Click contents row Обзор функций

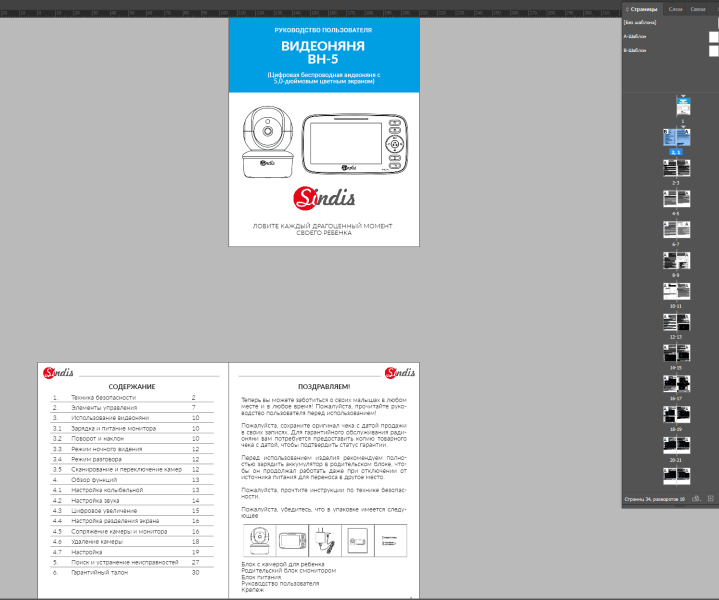pos(132,480)
